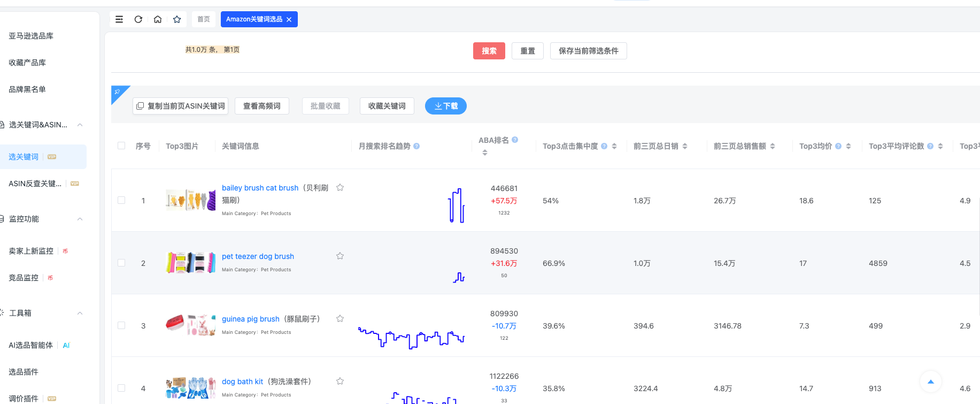Check the row 4 dog bath kit checkbox
The height and width of the screenshot is (404, 980).
click(121, 388)
